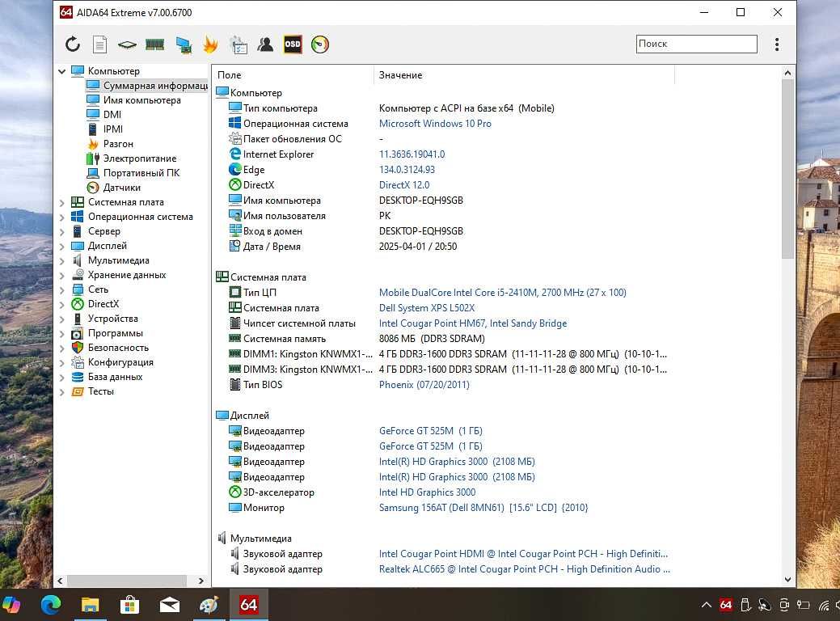The image size is (840, 621).
Task: Click the AIDA64 system tray icon
Action: (726, 605)
